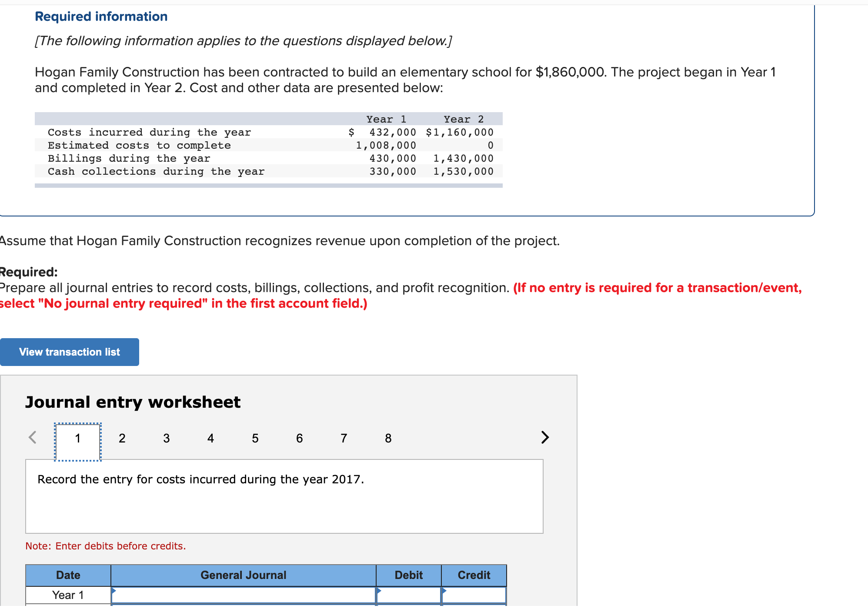This screenshot has width=868, height=612.
Task: Click the flag marker in General Journal cell
Action: [114, 592]
